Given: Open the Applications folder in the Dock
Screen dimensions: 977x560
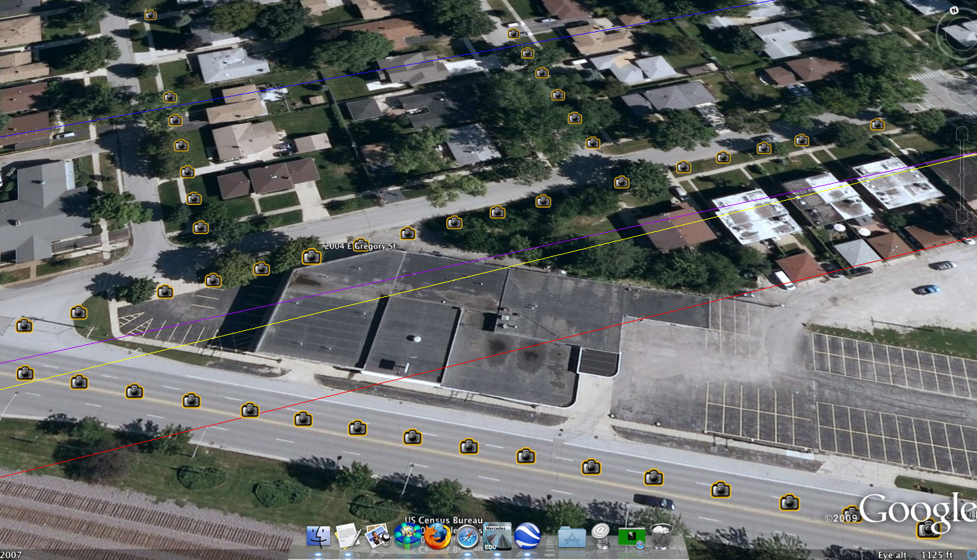Looking at the screenshot, I should 572,536.
